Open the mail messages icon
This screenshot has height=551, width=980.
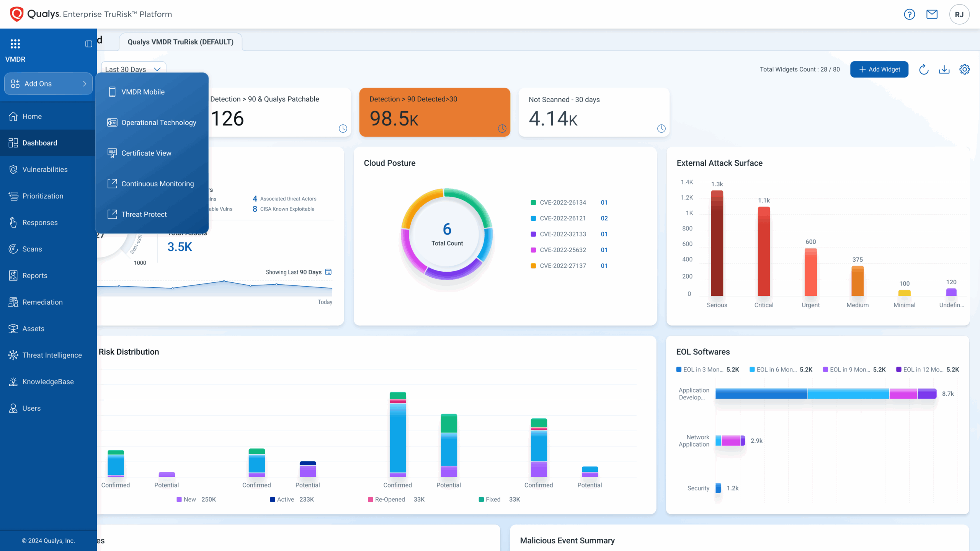932,15
